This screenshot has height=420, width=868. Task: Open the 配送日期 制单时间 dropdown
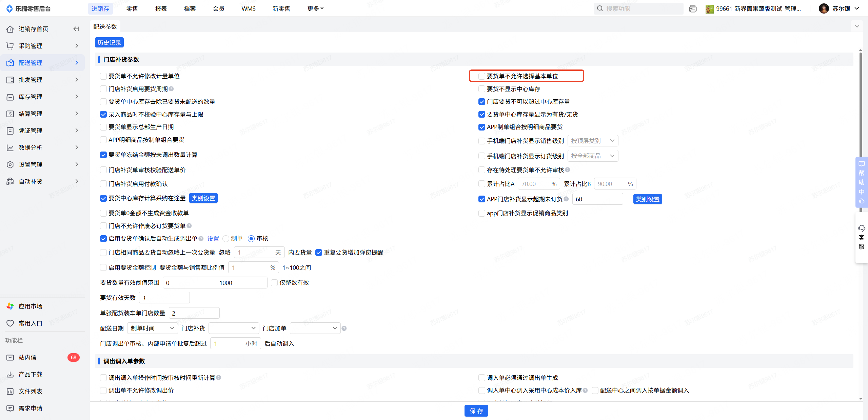152,328
